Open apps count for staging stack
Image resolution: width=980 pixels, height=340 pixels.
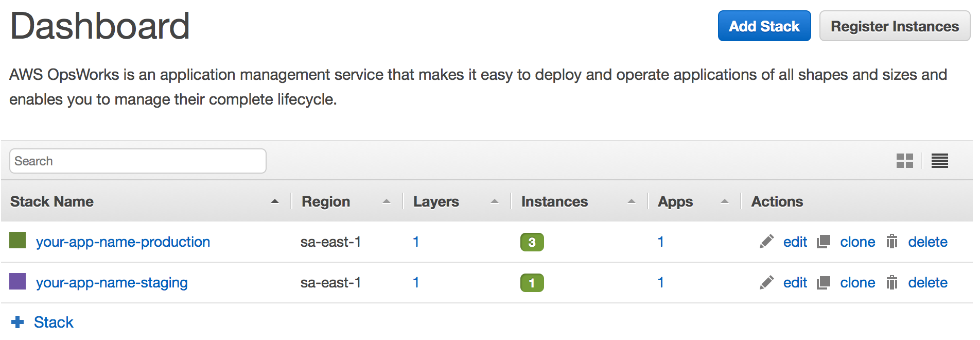661,282
